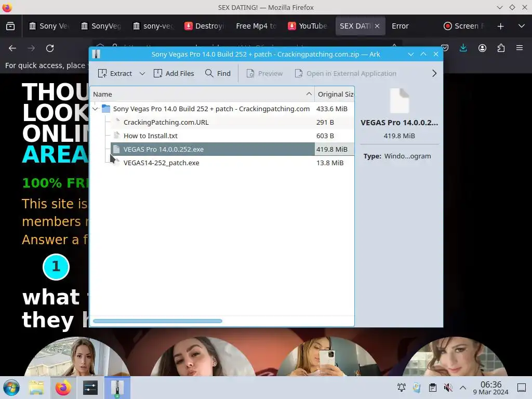
Task: Click the Preview toolbar button
Action: pos(264,73)
